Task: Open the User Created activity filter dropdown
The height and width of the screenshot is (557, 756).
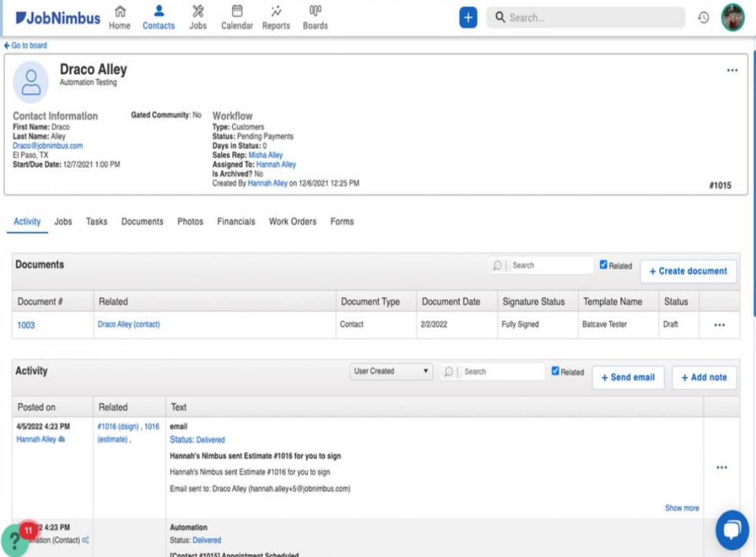Action: click(x=390, y=371)
